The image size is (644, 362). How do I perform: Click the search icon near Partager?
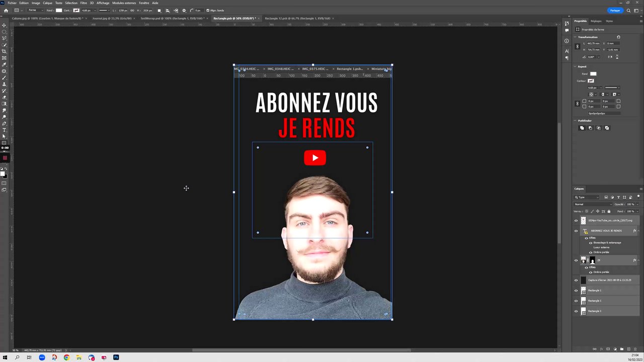tap(628, 10)
